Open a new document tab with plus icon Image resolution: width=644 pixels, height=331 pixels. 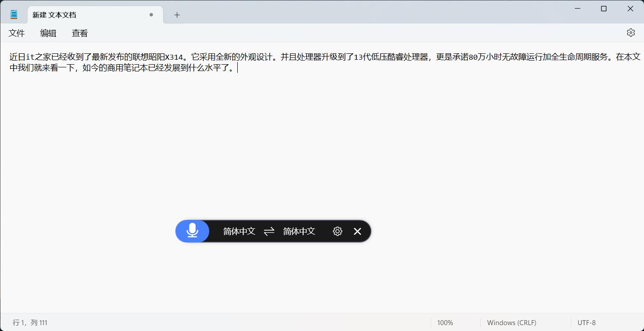[176, 15]
